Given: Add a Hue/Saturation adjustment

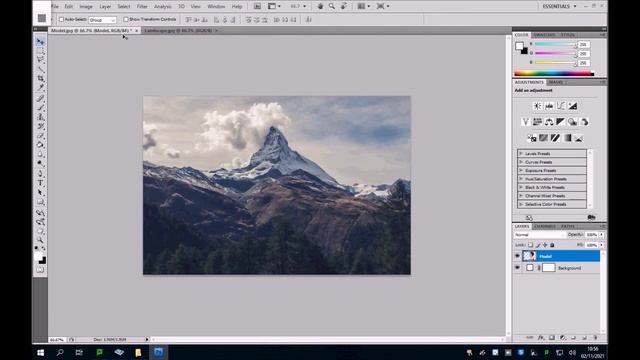Looking at the screenshot, I should coord(537,122).
